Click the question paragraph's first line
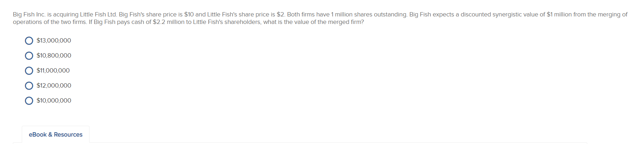This screenshot has height=144, width=644. [x=320, y=15]
